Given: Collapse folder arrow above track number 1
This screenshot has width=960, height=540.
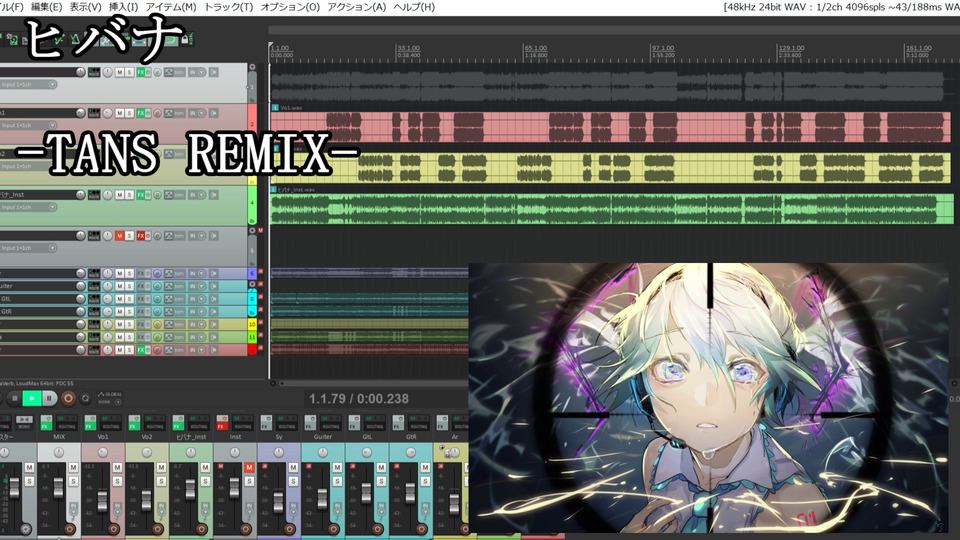Looking at the screenshot, I should 252,67.
